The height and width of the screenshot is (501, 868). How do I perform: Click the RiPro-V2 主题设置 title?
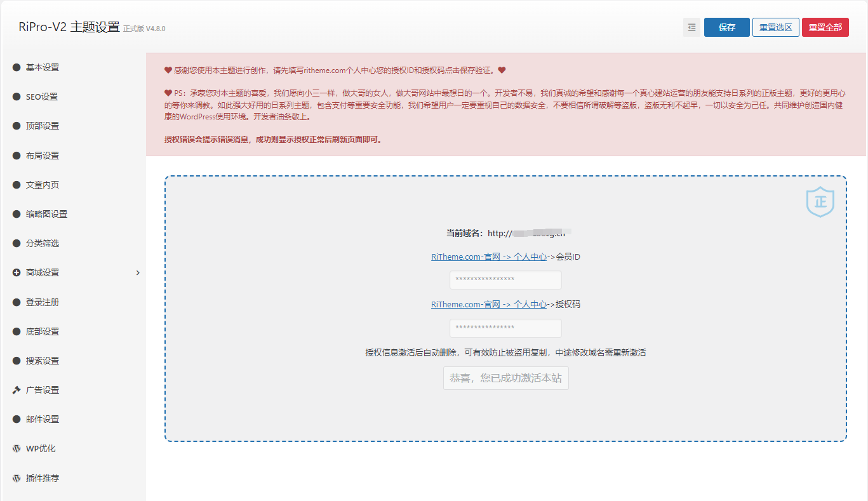tap(69, 27)
